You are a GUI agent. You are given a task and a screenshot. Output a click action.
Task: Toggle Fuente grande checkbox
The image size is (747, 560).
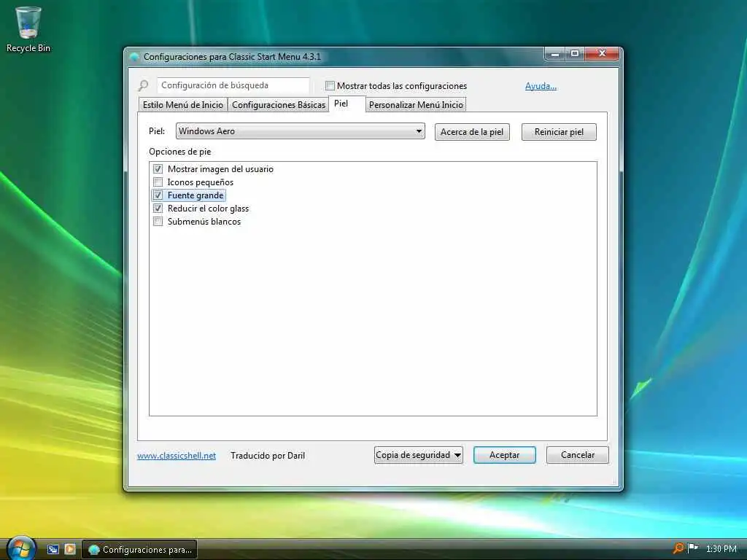click(158, 195)
